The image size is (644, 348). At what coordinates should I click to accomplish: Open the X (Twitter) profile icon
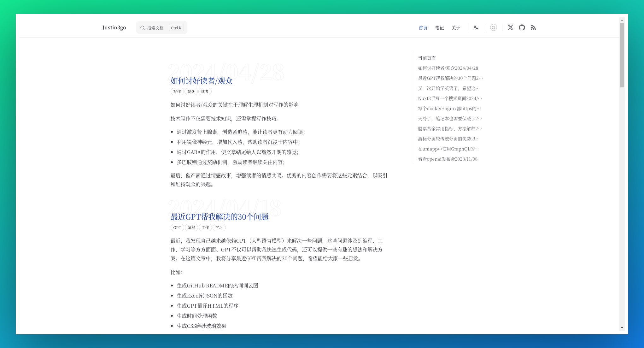click(x=510, y=28)
